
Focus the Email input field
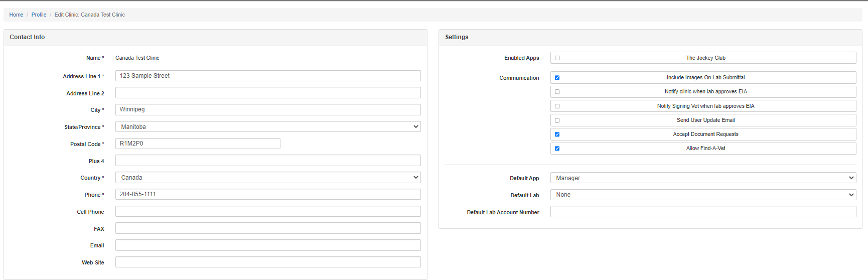(268, 245)
